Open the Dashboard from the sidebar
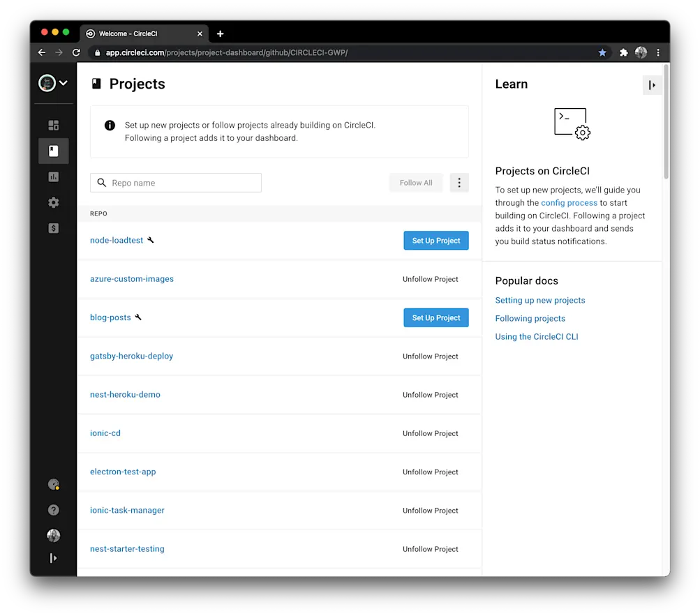Viewport: 700px width, 616px height. (53, 124)
